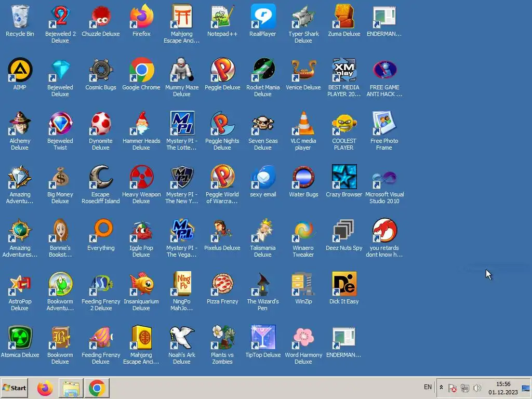The width and height of the screenshot is (532, 399).
Task: Select Heavy Weapon Deluxe icon
Action: coord(141,177)
